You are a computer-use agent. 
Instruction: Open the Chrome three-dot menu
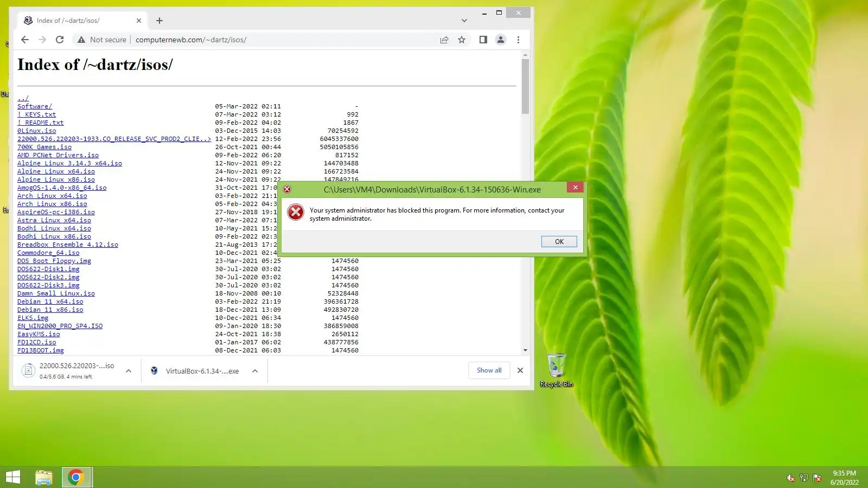pos(518,40)
